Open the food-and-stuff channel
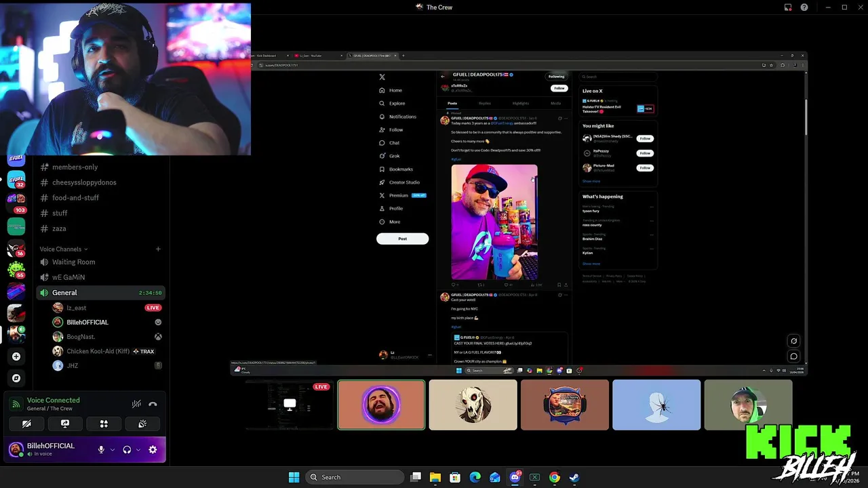Screen dimensions: 868x488 tap(100, 198)
